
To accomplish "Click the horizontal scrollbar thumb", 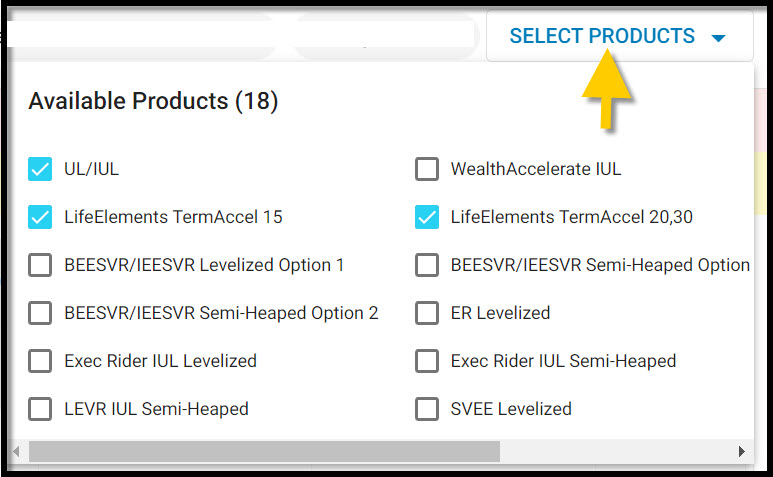I will [264, 451].
